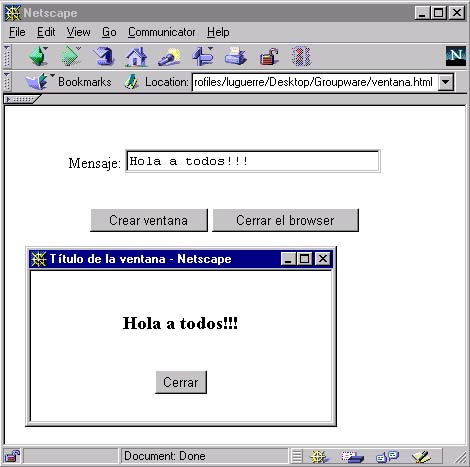The height and width of the screenshot is (467, 470).
Task: Click the Stop traffic light icon
Action: point(301,56)
